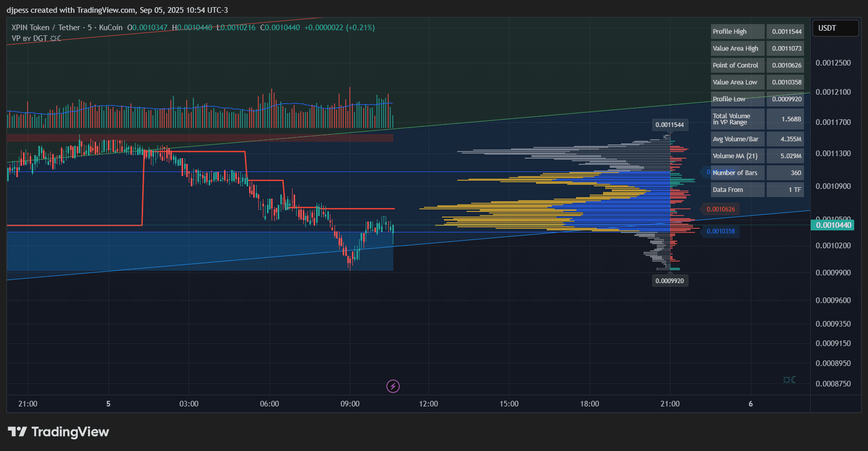This screenshot has height=451, width=868.
Task: Click the 1 TF value cell
Action: coord(785,189)
